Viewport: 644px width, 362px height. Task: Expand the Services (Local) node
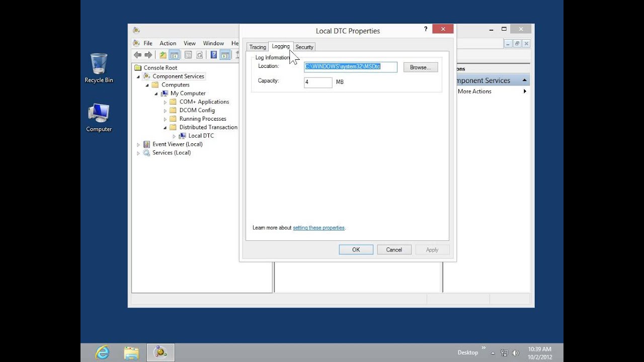(138, 153)
